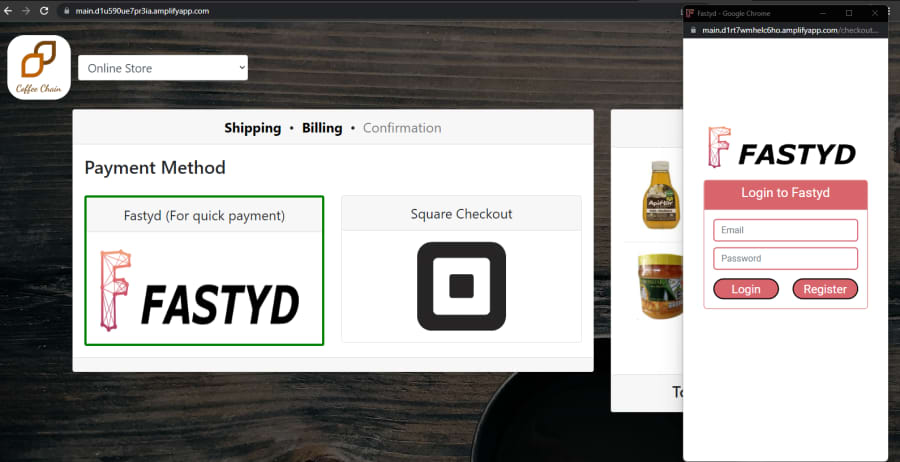Click the Coffee Chain logo icon

coord(39,67)
